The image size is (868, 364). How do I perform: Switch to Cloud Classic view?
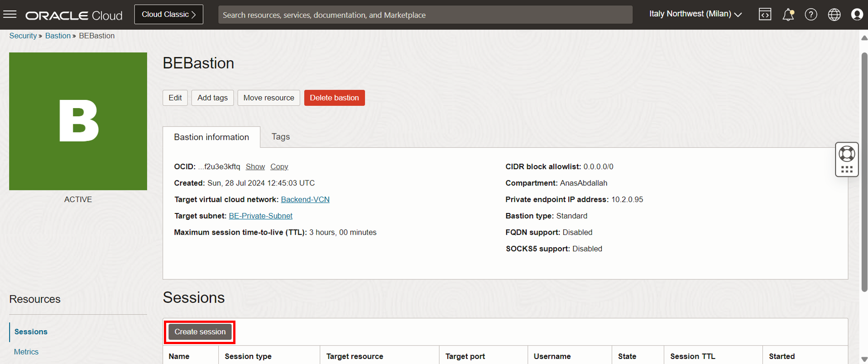point(168,14)
